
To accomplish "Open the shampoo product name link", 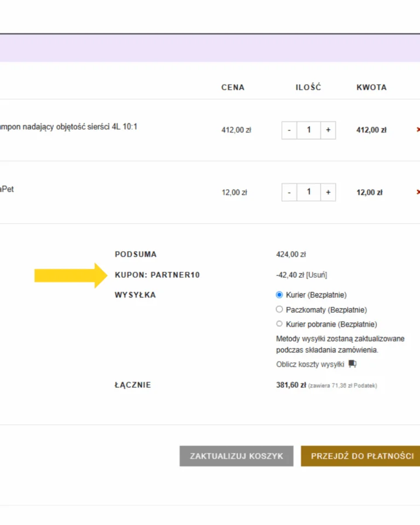I will click(x=68, y=127).
